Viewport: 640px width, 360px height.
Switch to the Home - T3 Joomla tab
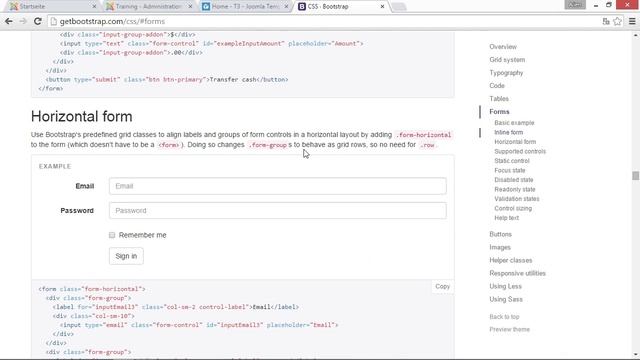click(244, 7)
